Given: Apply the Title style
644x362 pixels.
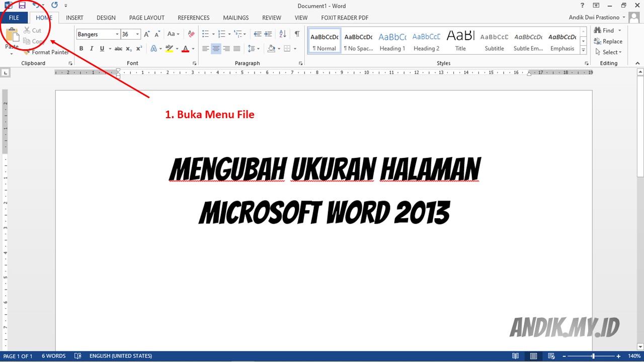Looking at the screenshot, I should tap(460, 41).
